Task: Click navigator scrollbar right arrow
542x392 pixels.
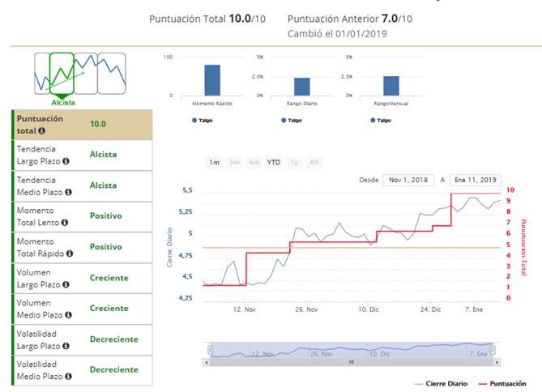Action: (x=497, y=362)
